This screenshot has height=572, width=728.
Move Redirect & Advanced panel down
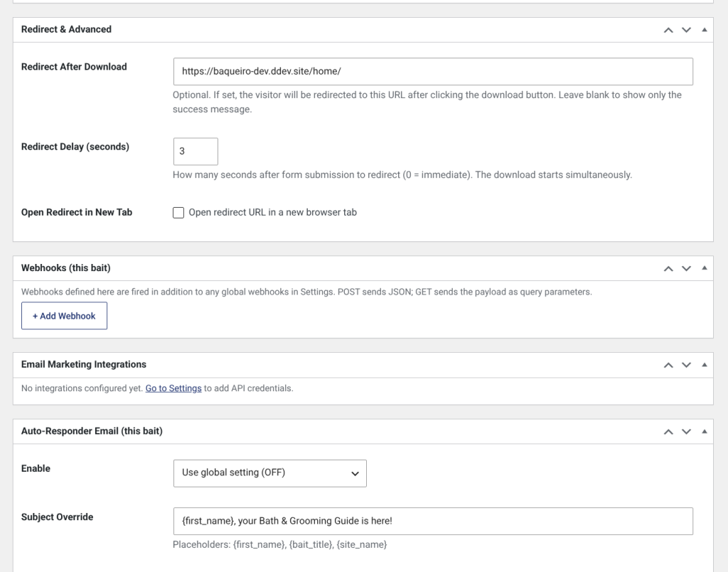686,30
